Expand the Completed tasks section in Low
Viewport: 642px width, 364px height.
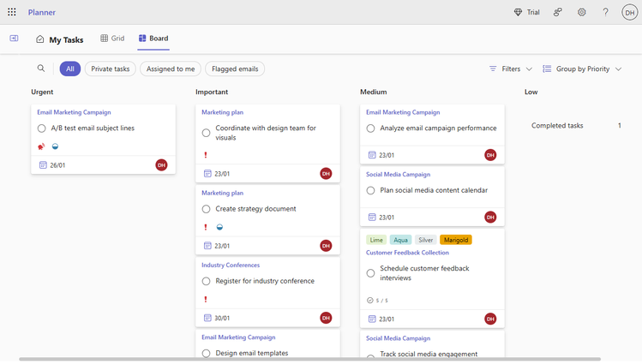pos(557,126)
